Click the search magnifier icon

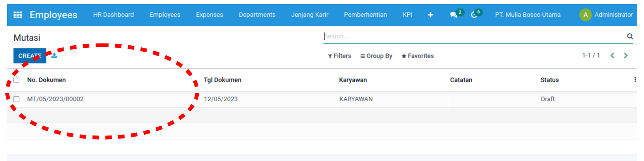click(x=630, y=36)
